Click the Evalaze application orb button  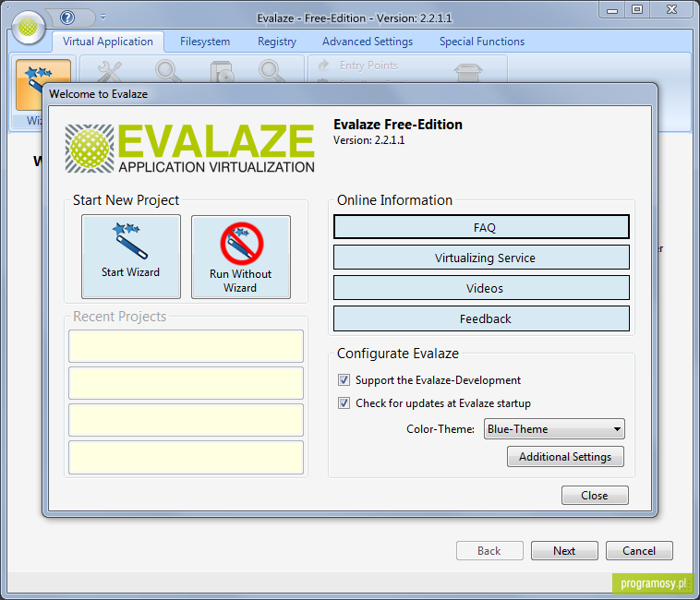pyautogui.click(x=28, y=28)
